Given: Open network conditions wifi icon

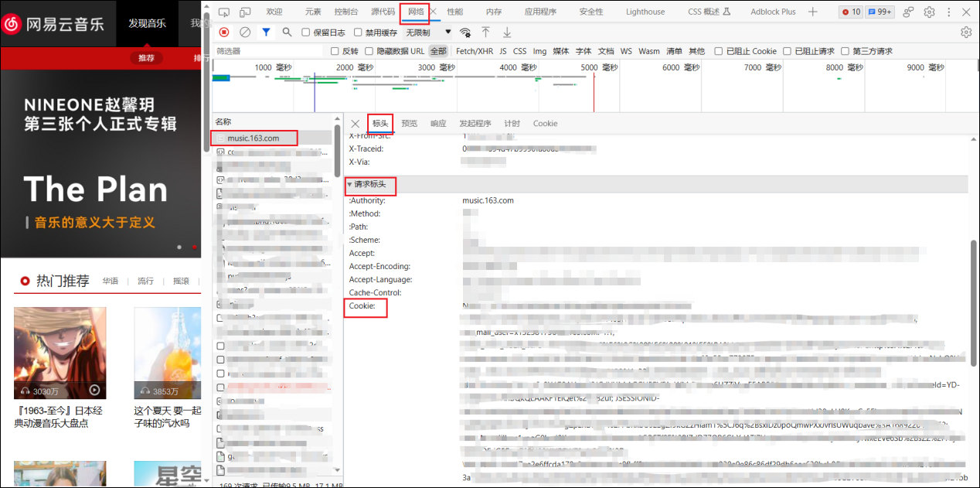Looking at the screenshot, I should [x=465, y=32].
